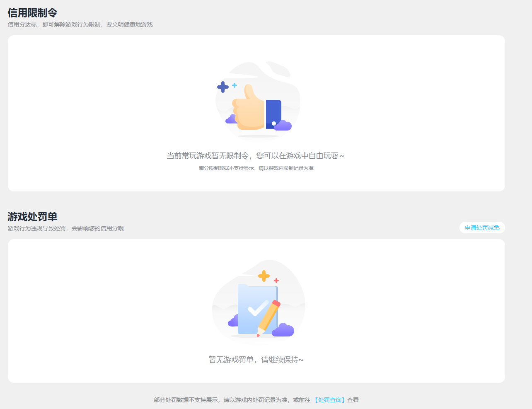Click subtitle 游戏行为违规导致处罚，会影响您的信用分哦

(65, 228)
